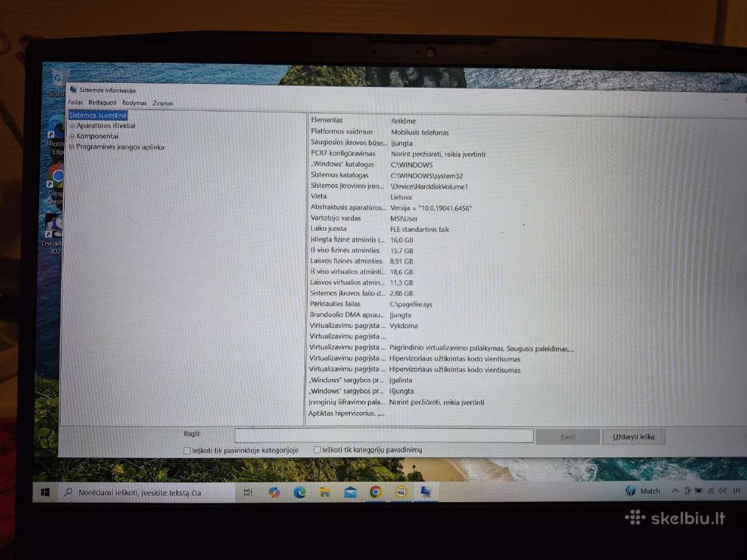Screen dimensions: 747x560
Task: Open the Mail app on the taskbar
Action: point(350,492)
